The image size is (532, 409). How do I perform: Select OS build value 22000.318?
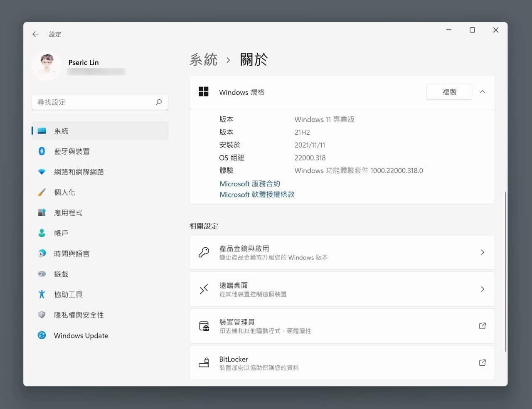click(310, 158)
